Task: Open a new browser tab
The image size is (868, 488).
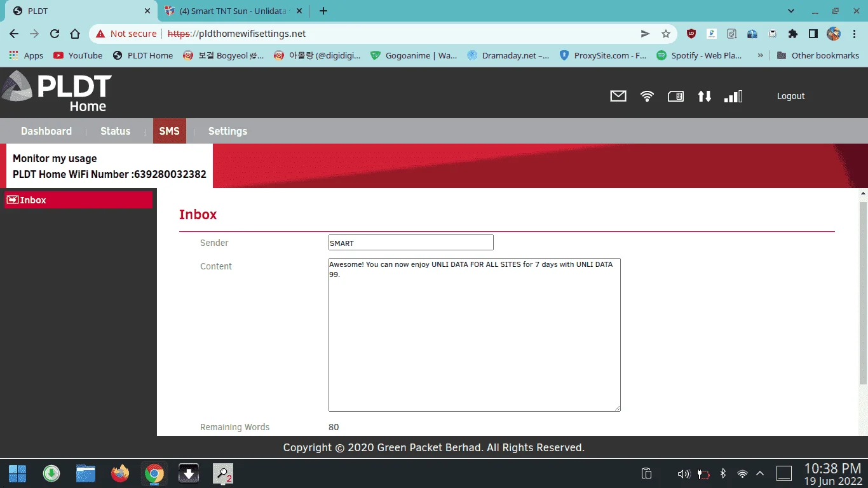Action: tap(323, 11)
